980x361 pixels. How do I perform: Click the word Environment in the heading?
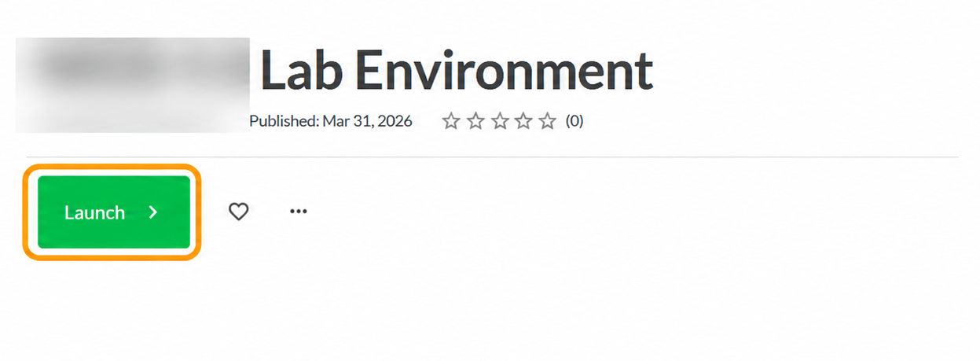pos(504,70)
